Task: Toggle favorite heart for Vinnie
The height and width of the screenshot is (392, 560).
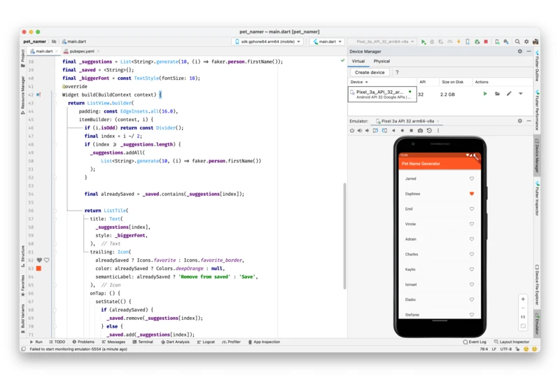Action: click(471, 224)
